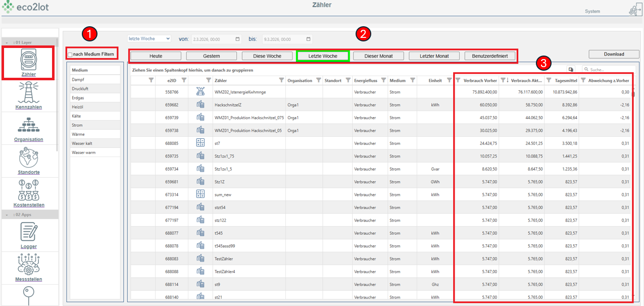The width and height of the screenshot is (644, 306).
Task: Switch to the 'Heute' time range
Action: coord(156,56)
